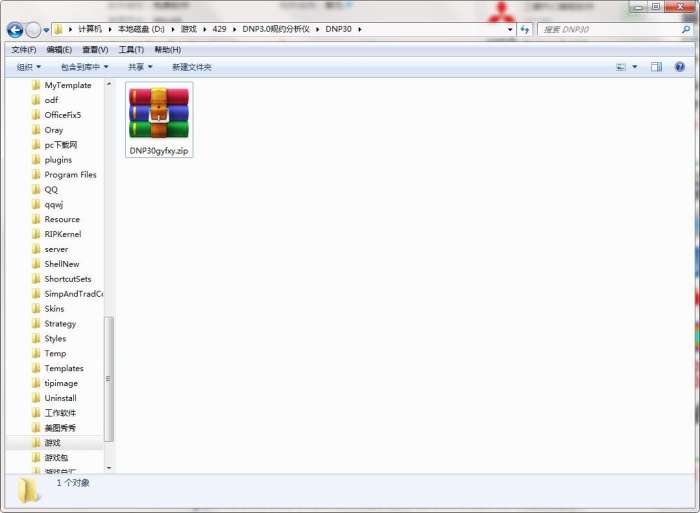Click the navigation pane scrollbar thumb
The image size is (700, 513).
(108, 379)
